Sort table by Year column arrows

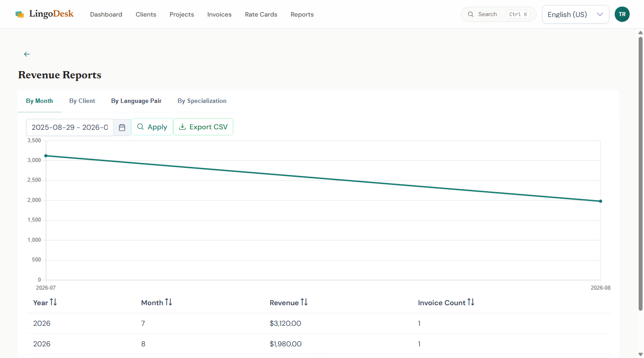click(x=54, y=303)
